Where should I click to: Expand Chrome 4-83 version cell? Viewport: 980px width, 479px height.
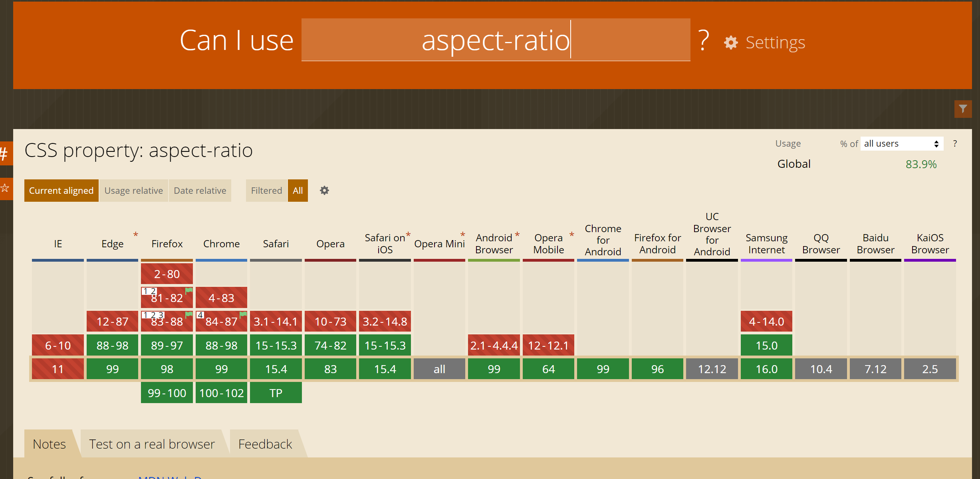click(221, 298)
